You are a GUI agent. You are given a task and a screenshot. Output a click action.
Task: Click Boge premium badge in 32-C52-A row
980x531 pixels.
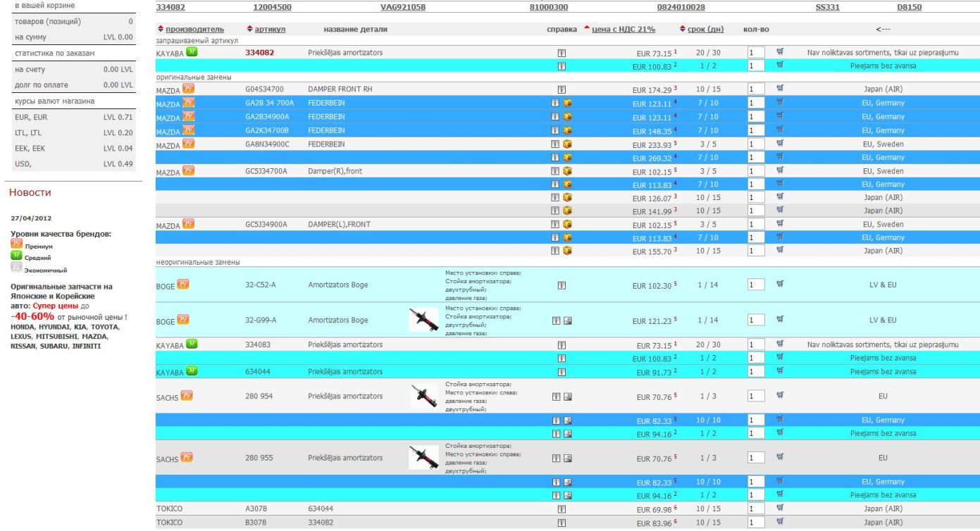(x=183, y=285)
